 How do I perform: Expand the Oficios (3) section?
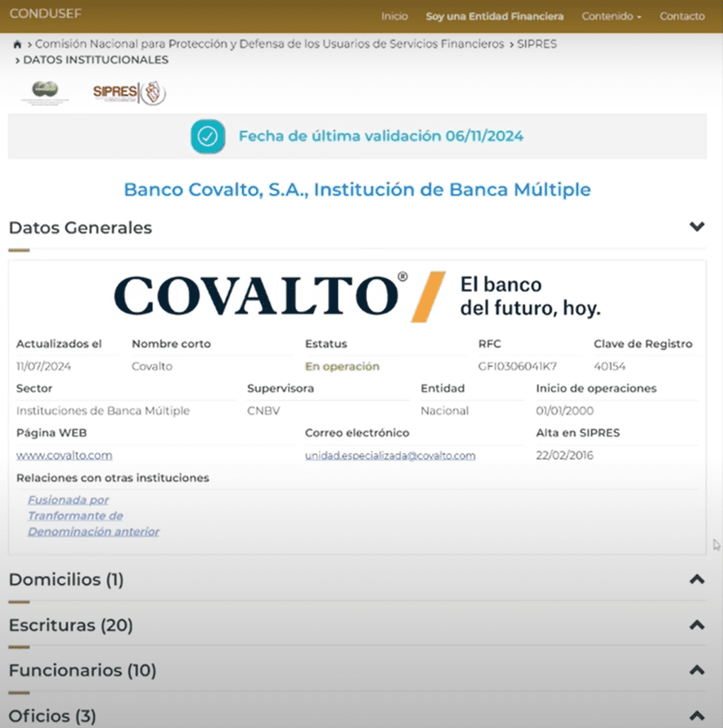point(696,715)
